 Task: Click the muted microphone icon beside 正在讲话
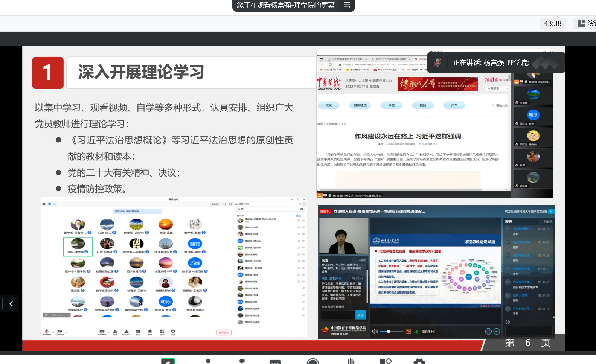pos(437,63)
